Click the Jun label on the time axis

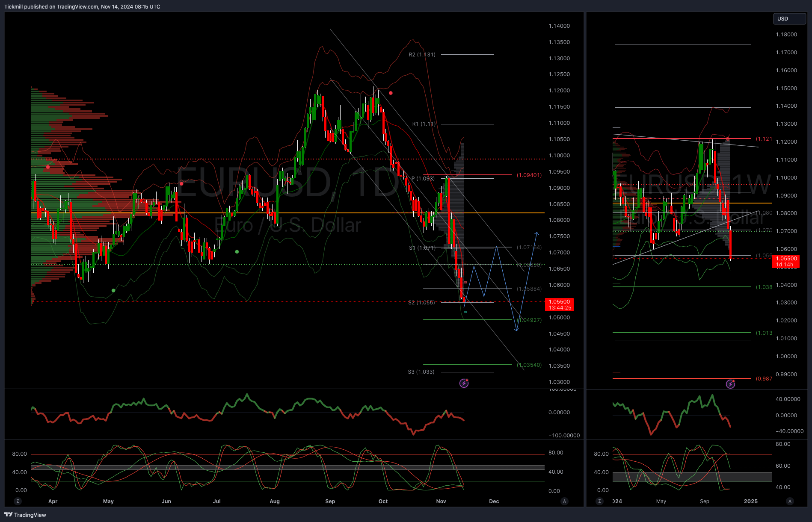tap(166, 501)
